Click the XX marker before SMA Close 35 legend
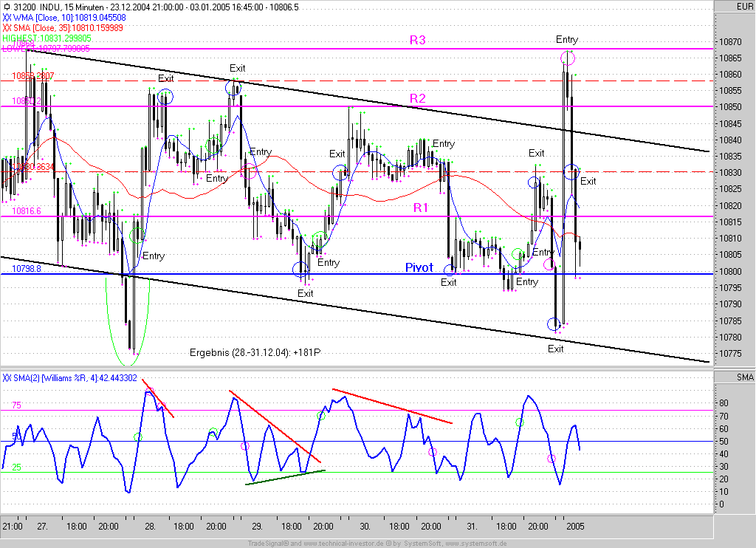This screenshot has width=756, height=548. click(x=7, y=27)
